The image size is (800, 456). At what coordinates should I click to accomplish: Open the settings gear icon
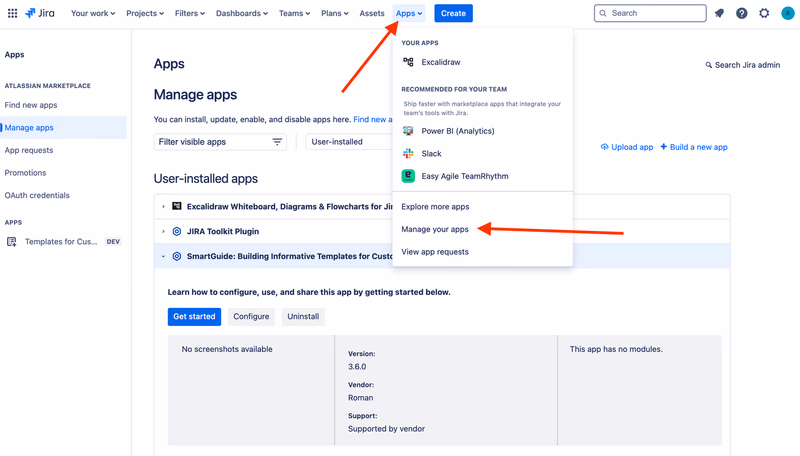[x=764, y=13]
